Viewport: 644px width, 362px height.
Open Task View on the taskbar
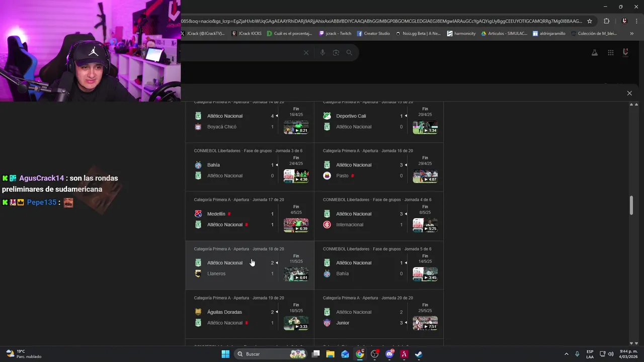point(315,354)
